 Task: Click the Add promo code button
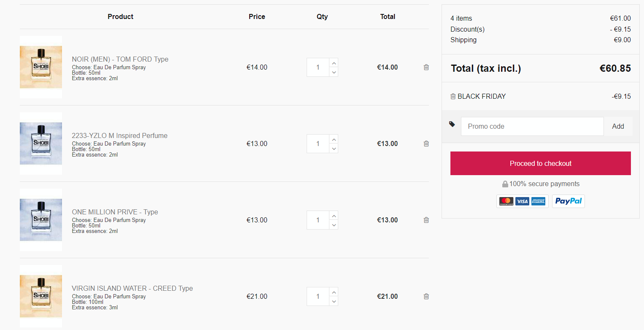point(618,126)
